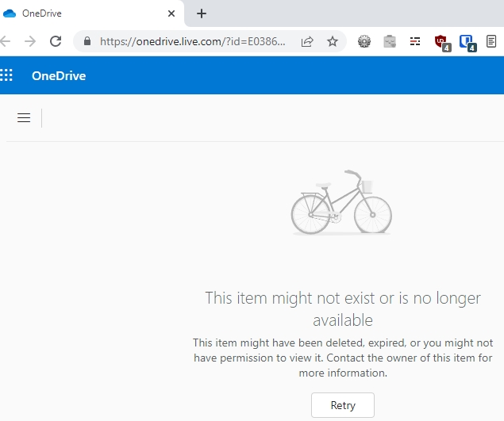Click the padlock site info icon
504x421 pixels.
coord(87,41)
